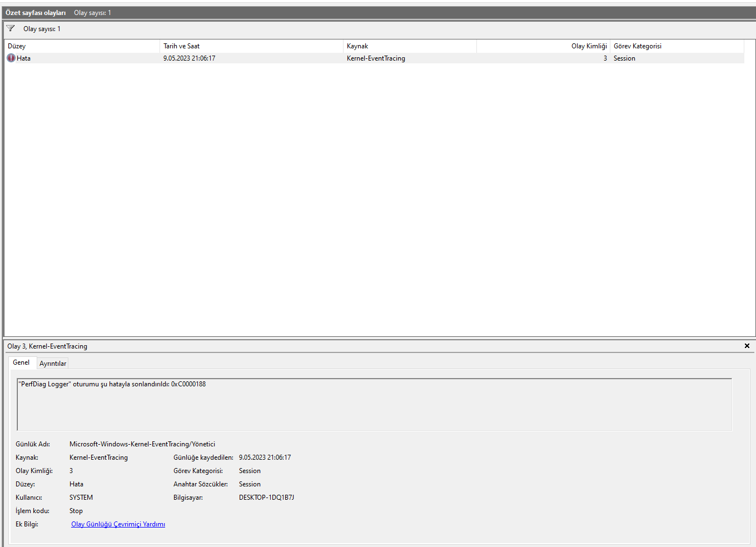
Task: Open the Ayrıntılar tab
Action: tap(53, 364)
